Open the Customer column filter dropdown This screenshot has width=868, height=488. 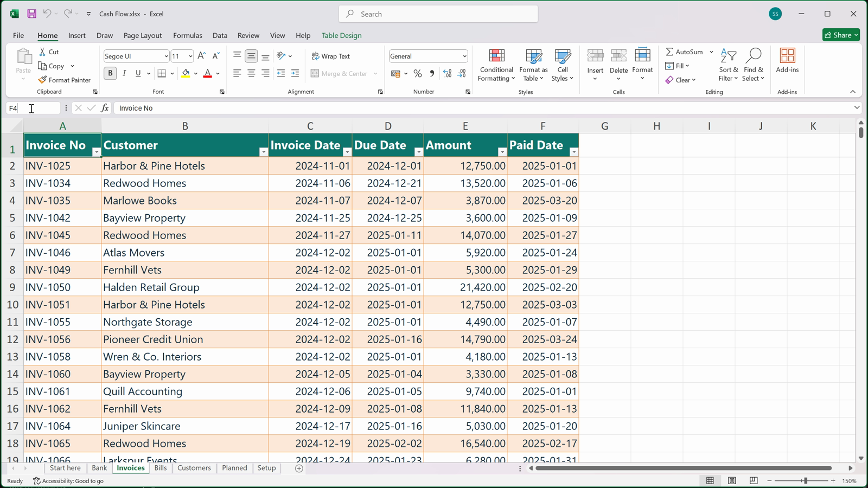point(263,152)
